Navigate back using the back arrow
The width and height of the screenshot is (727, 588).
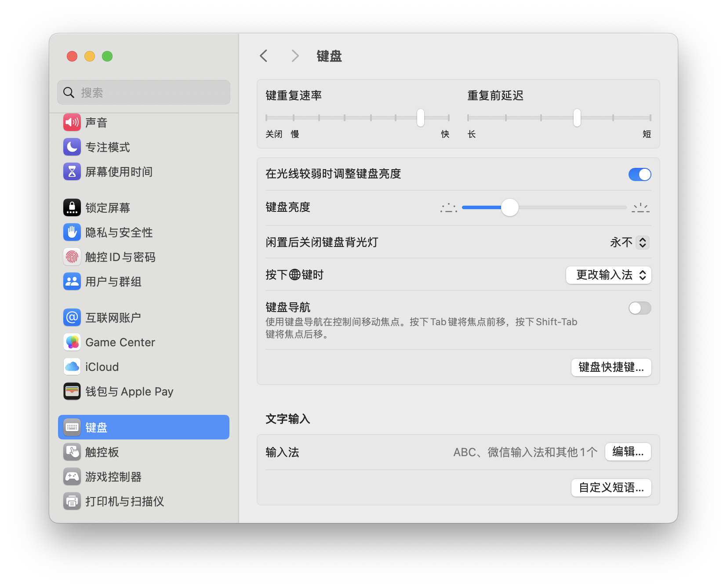tap(264, 56)
